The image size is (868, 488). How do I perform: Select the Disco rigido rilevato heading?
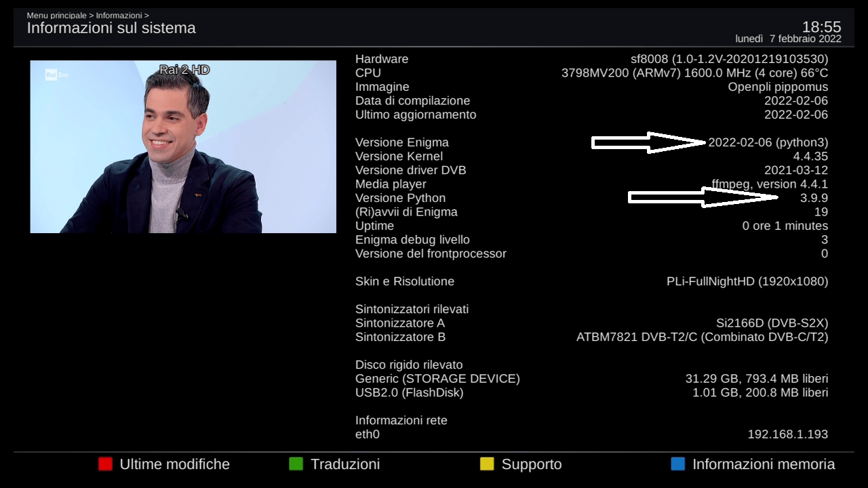pos(409,365)
